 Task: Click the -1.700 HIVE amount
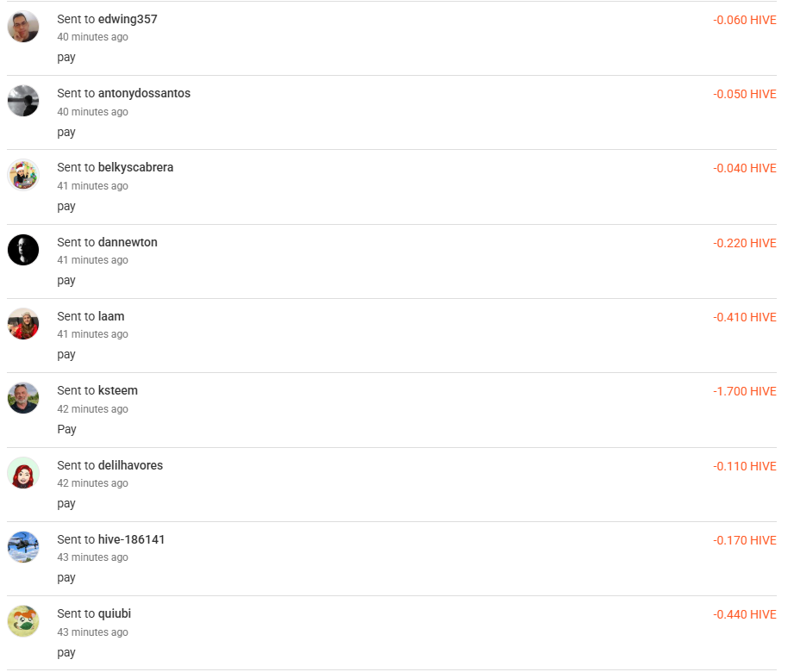coord(744,391)
